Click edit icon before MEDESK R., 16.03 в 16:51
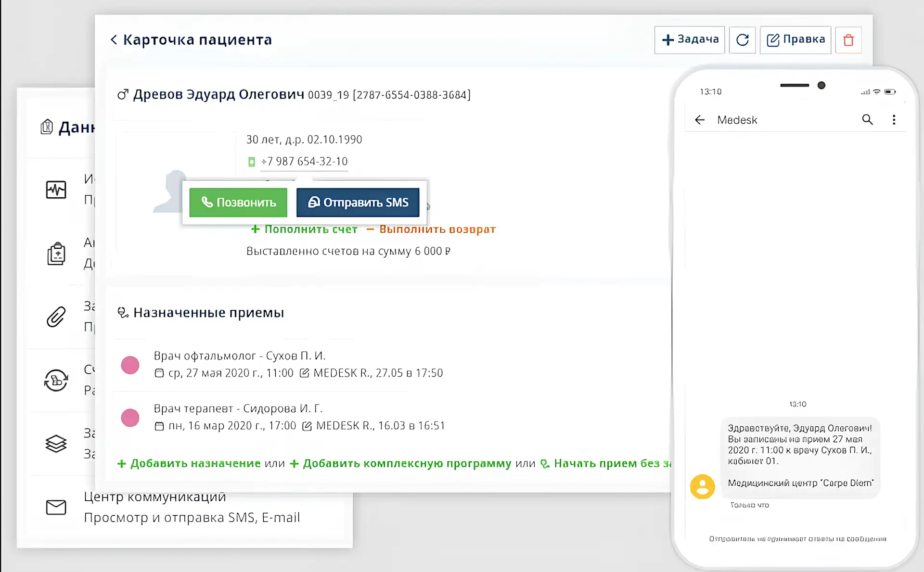This screenshot has height=572, width=924. [307, 426]
